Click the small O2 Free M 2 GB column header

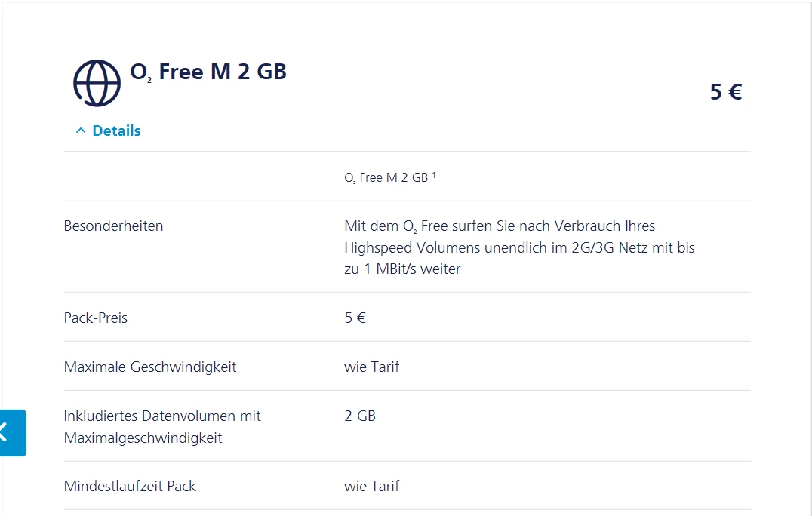386,178
